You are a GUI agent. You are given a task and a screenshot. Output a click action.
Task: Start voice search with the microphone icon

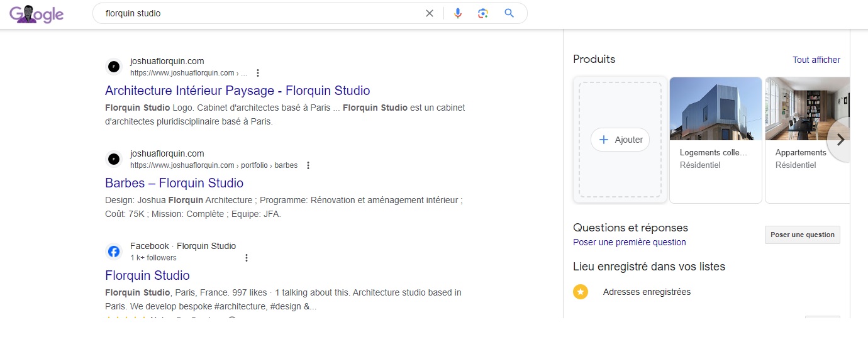coord(458,13)
